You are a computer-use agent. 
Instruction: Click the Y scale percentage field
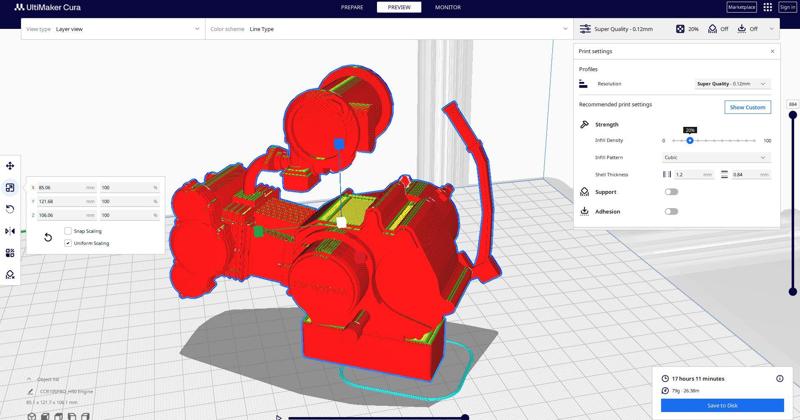coord(130,202)
